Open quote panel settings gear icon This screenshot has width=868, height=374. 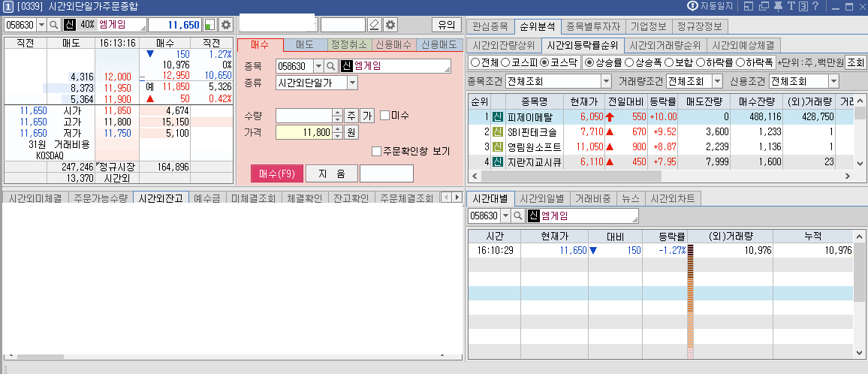coord(225,25)
